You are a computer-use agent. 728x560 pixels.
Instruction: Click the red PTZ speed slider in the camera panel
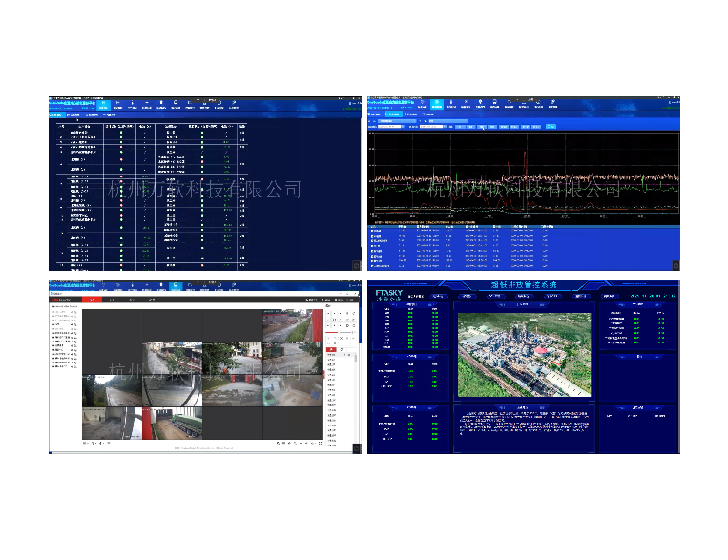pyautogui.click(x=331, y=333)
